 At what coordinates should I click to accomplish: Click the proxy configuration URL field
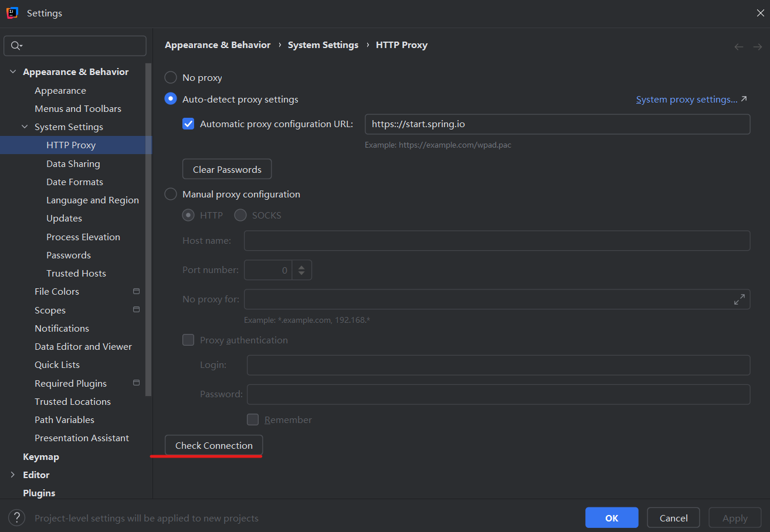[x=557, y=124]
